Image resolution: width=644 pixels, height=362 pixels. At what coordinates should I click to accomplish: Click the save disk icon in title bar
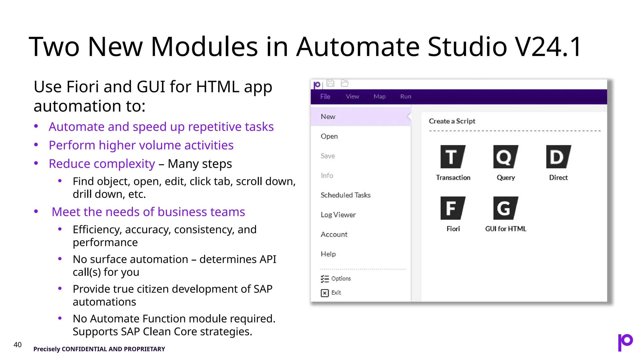point(330,83)
